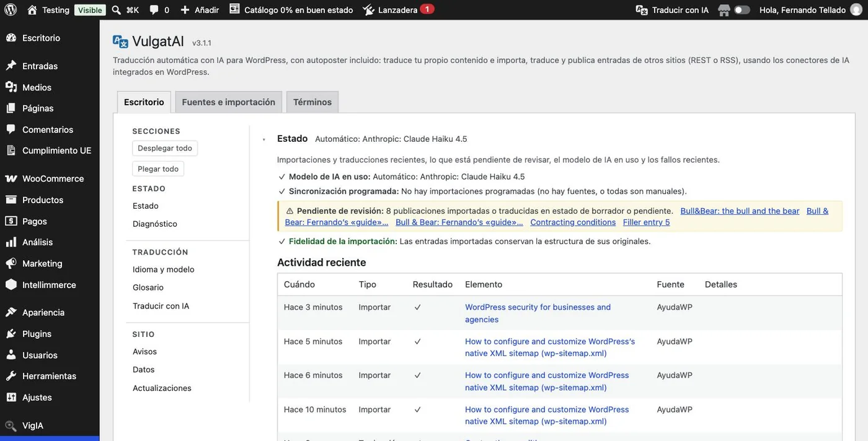The image size is (868, 441).
Task: Click the Análisis bar chart icon
Action: 11,242
